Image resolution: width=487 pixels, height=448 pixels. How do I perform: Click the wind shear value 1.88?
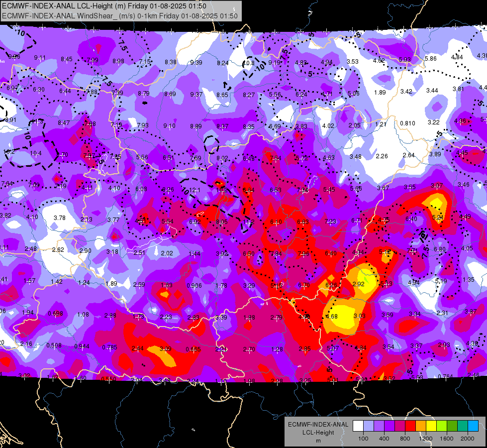click(x=249, y=318)
